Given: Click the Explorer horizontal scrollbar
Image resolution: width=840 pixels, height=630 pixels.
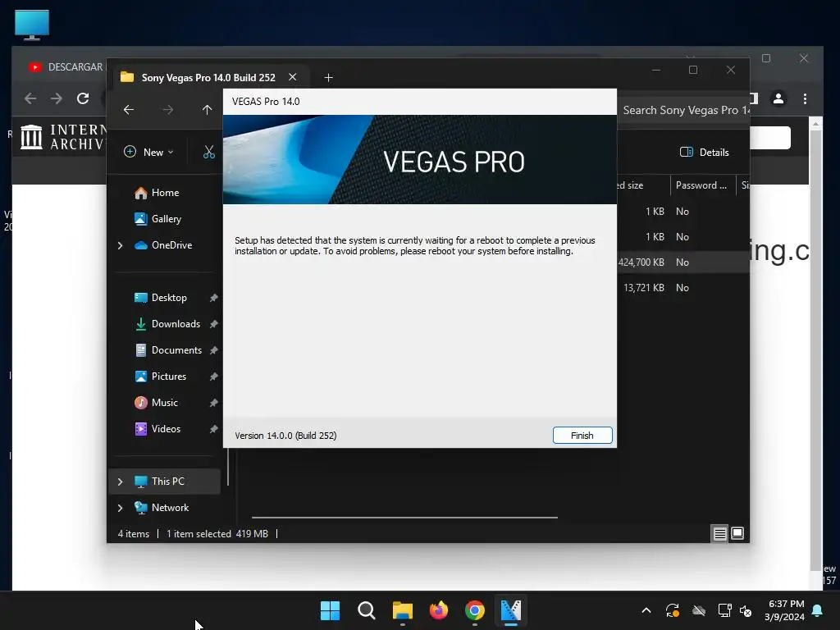Looking at the screenshot, I should tap(404, 518).
